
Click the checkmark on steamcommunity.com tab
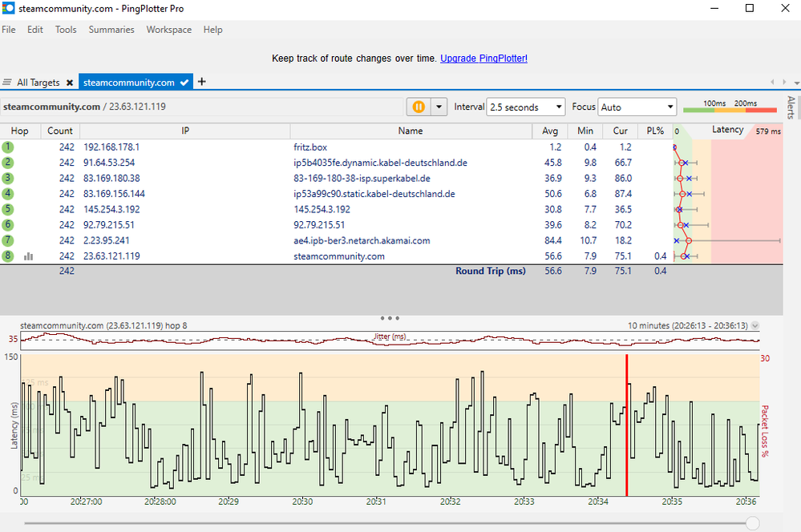pyautogui.click(x=184, y=83)
